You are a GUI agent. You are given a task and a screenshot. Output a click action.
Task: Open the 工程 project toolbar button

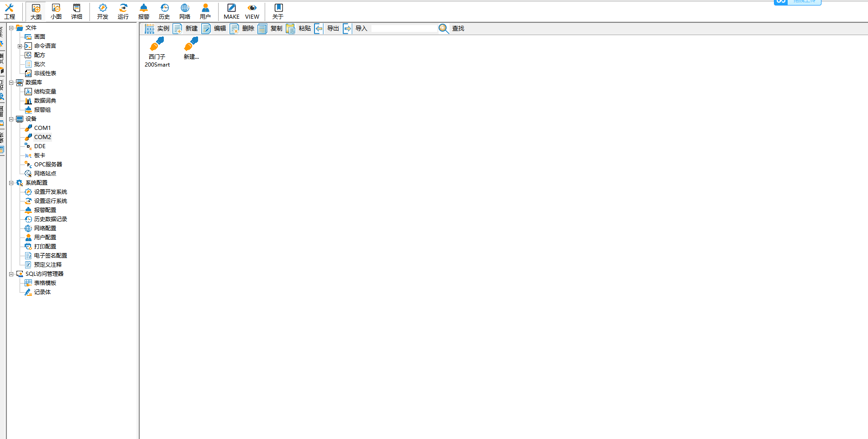coord(10,11)
